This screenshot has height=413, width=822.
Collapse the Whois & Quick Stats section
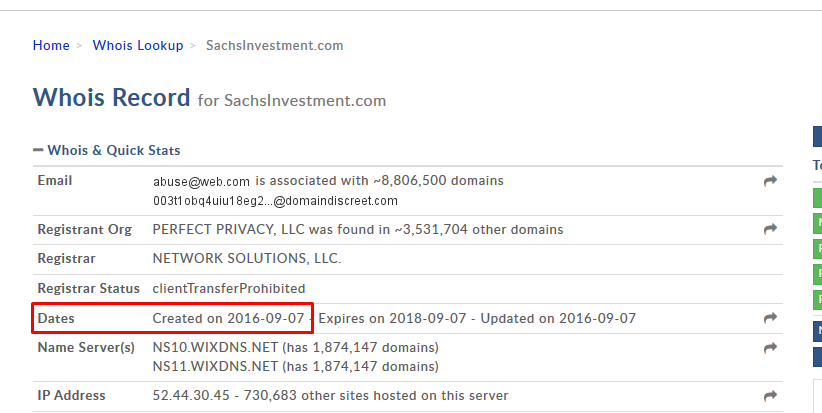[x=38, y=150]
